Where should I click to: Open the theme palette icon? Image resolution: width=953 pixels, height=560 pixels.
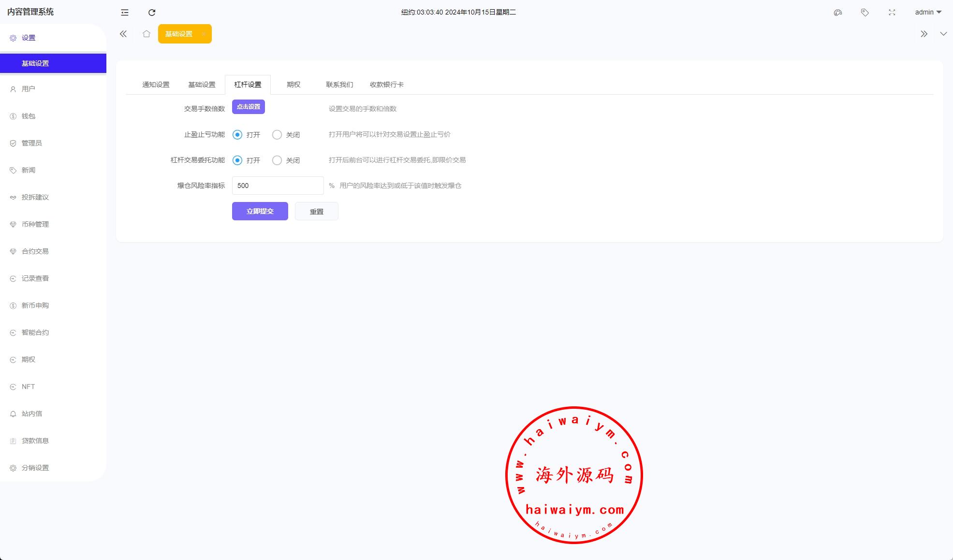pyautogui.click(x=838, y=13)
